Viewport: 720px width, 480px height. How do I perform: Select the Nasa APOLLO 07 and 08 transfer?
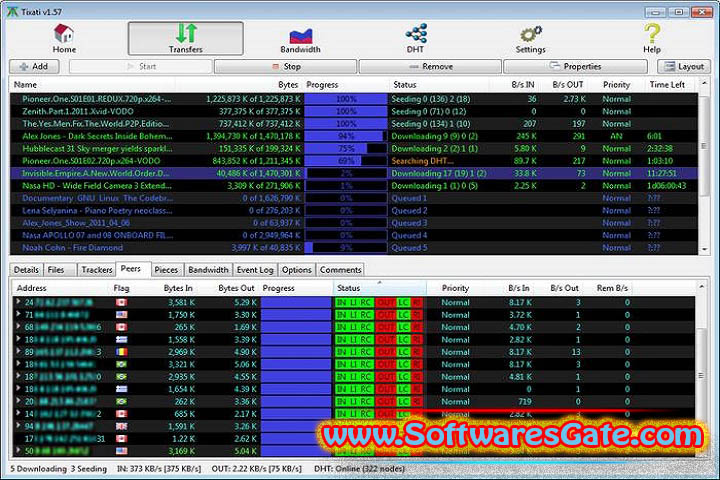click(354, 235)
